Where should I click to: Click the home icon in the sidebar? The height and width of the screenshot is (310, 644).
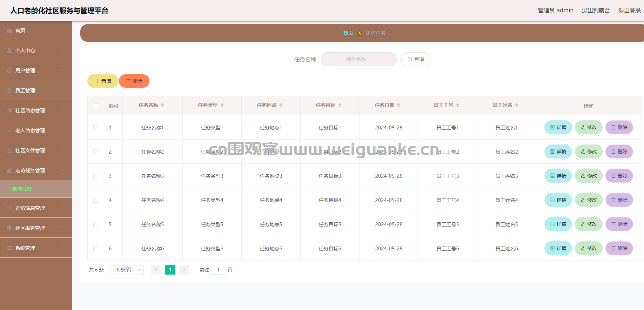point(9,31)
